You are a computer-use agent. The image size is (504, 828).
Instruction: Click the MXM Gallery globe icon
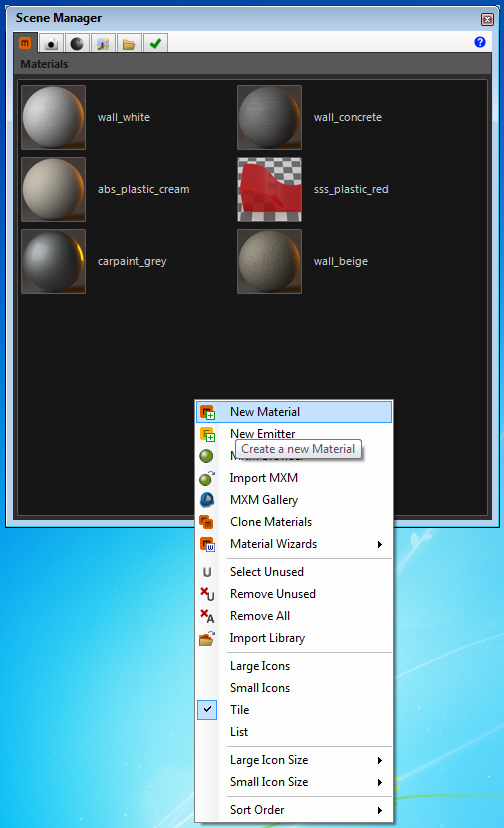tap(207, 500)
